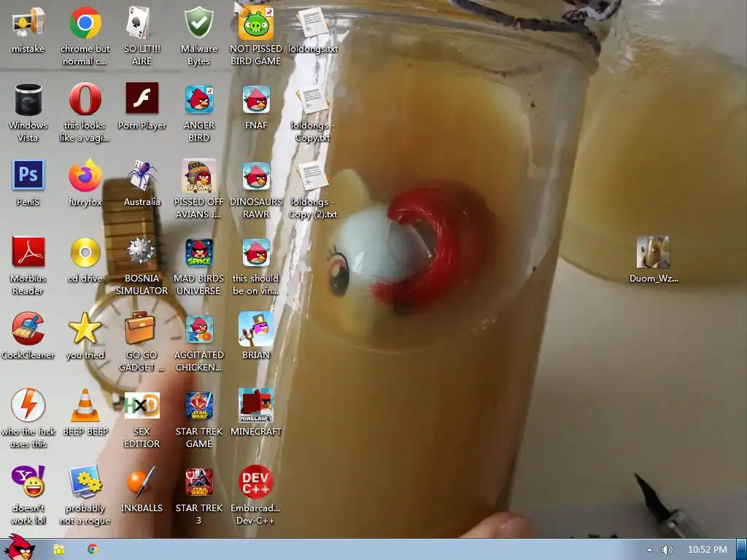
Task: Click the 10:52 PM clock
Action: tap(708, 550)
